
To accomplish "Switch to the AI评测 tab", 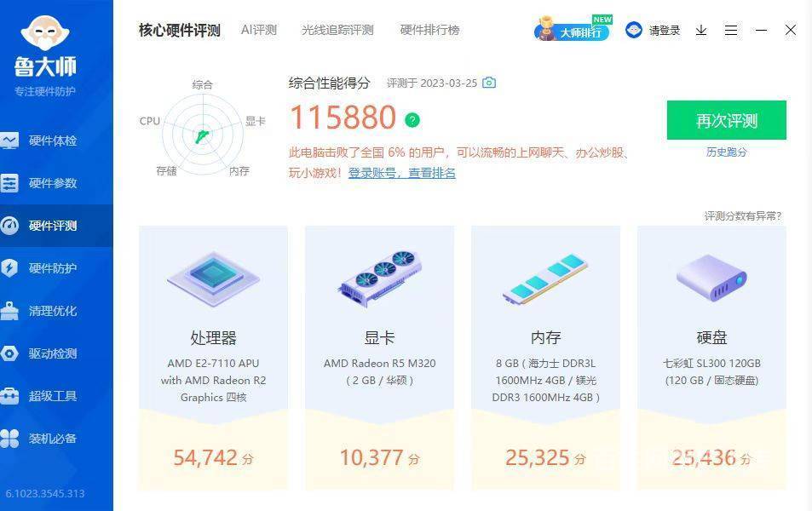I will tap(259, 30).
